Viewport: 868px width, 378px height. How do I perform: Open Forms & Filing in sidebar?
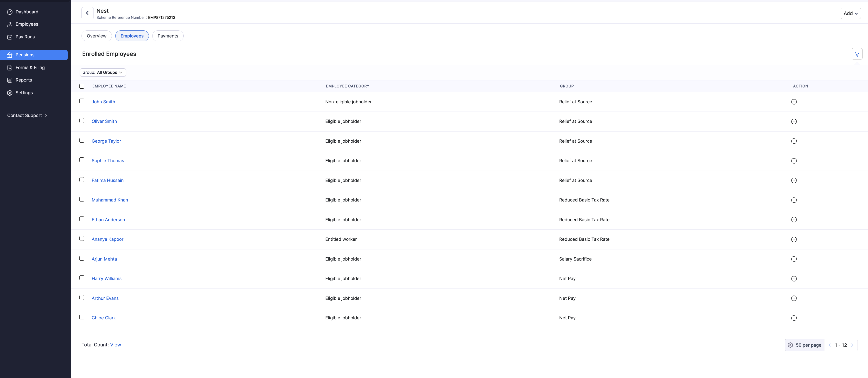point(34,68)
